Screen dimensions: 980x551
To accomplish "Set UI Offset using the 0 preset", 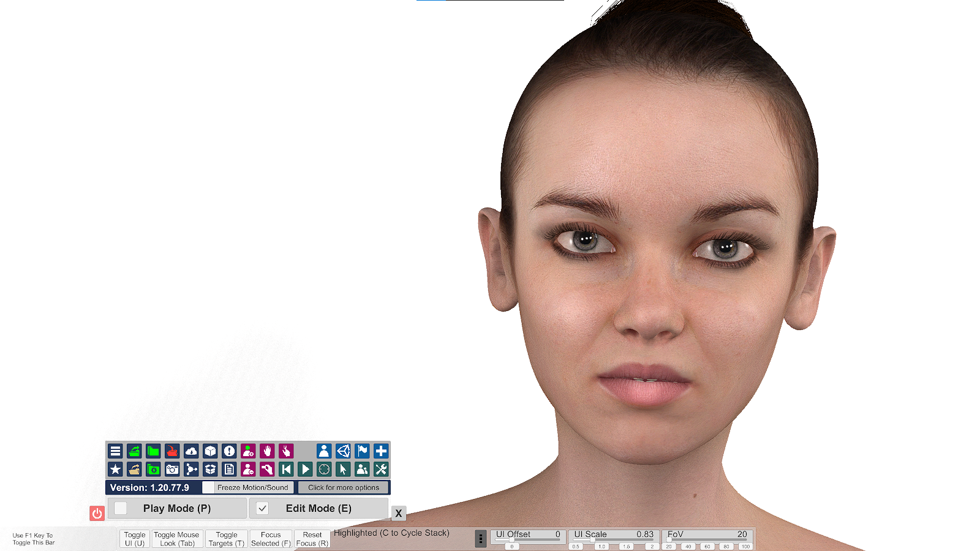I will [512, 547].
